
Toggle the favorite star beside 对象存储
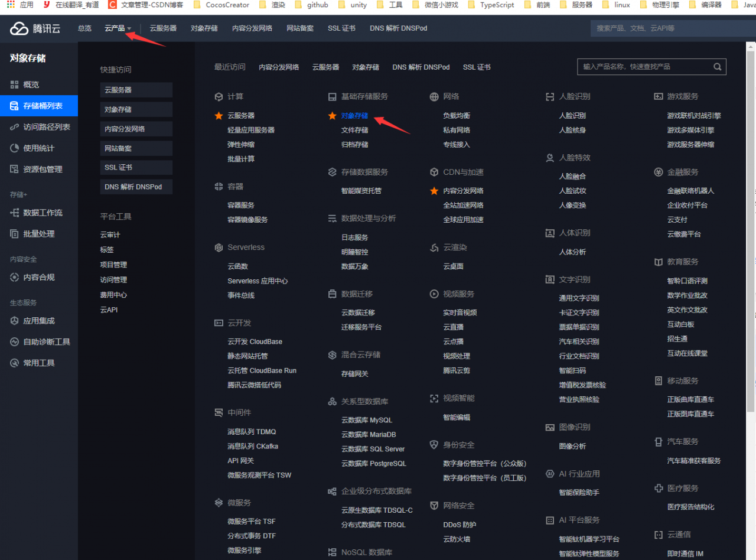[333, 116]
